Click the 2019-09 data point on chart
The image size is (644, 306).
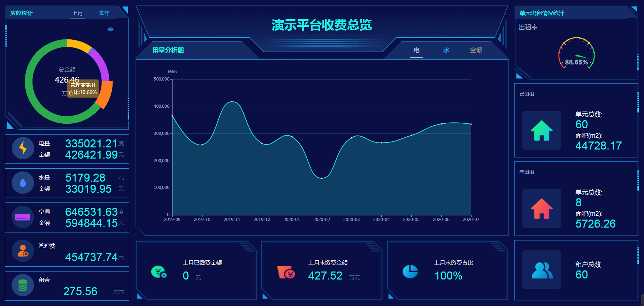click(172, 115)
